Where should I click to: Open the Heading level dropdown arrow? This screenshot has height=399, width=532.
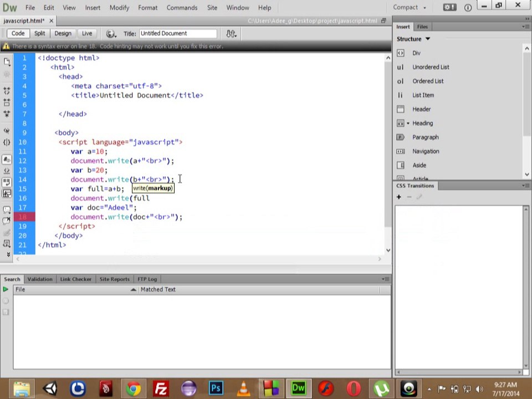408,123
